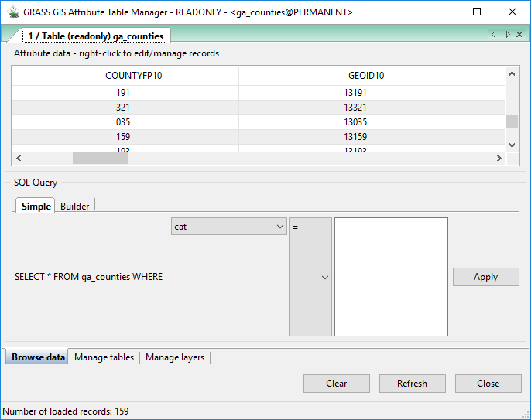531x420 pixels.
Task: Switch to the Builder SQL tab
Action: tap(75, 206)
